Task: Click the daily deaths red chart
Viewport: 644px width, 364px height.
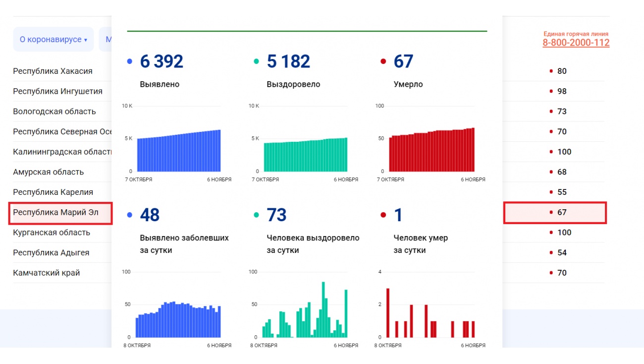Action: point(431,317)
